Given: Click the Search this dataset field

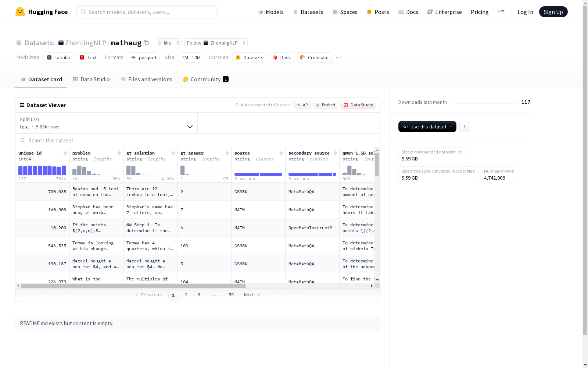Looking at the screenshot, I should [x=198, y=141].
